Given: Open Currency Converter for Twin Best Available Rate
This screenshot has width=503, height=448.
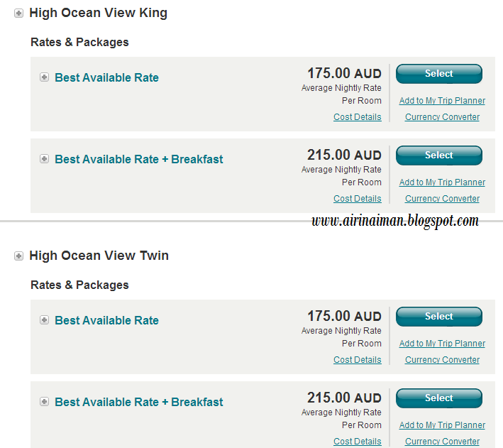Looking at the screenshot, I should click(x=442, y=360).
